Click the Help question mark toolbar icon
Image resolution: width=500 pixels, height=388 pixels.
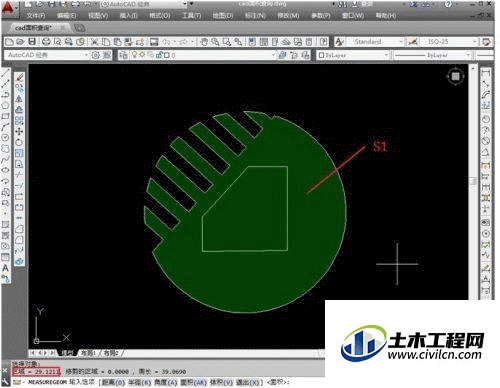point(323,42)
